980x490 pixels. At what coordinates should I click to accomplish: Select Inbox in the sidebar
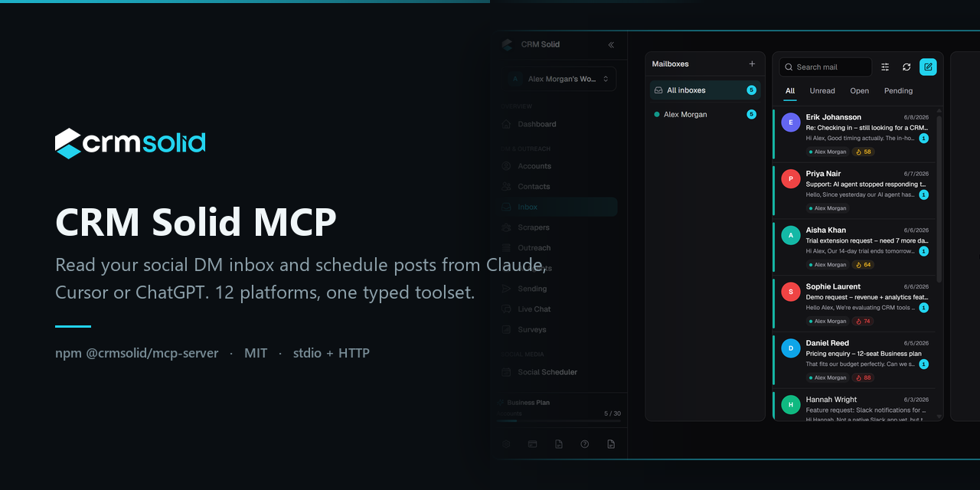[558, 207]
